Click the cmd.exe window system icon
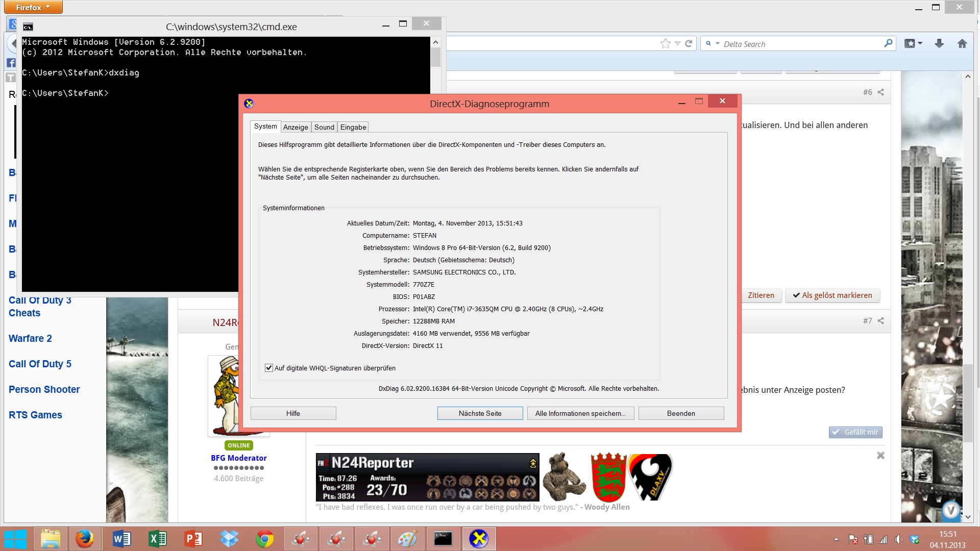 coord(28,27)
